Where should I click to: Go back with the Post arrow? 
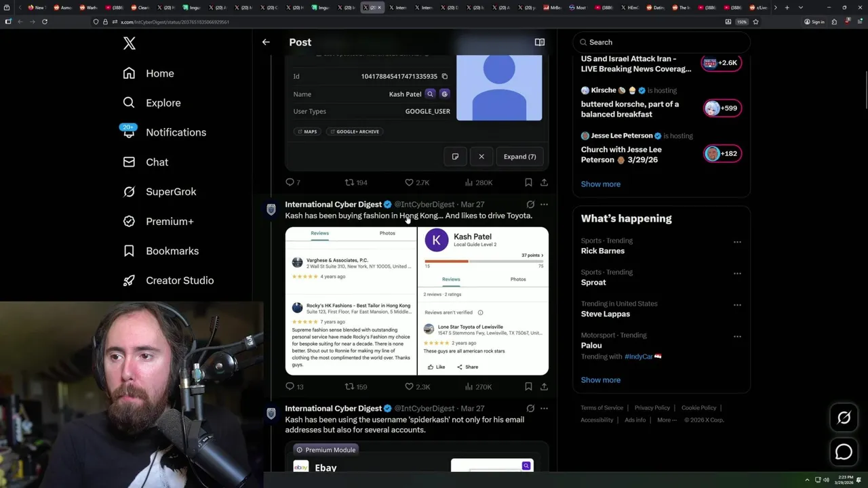[266, 42]
